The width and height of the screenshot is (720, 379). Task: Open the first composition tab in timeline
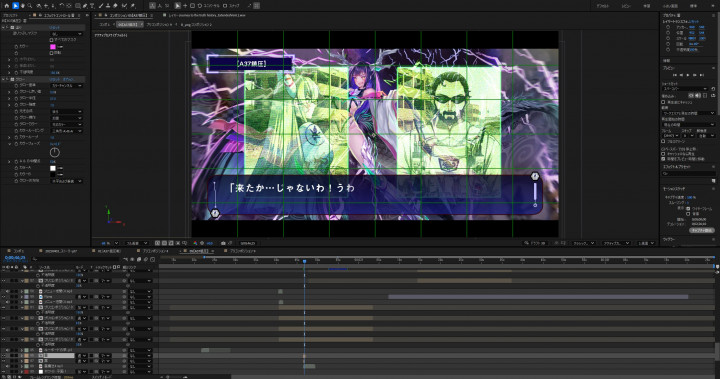pyautogui.click(x=18, y=251)
